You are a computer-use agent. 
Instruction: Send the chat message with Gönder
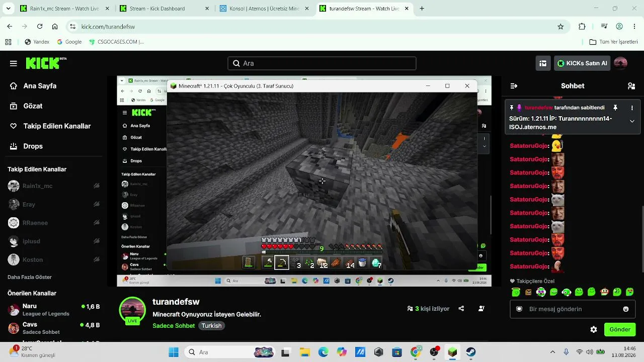click(620, 330)
